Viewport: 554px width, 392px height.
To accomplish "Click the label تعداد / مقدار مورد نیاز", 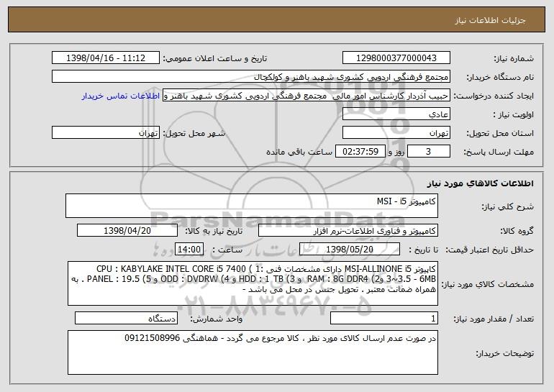I will point(494,319).
